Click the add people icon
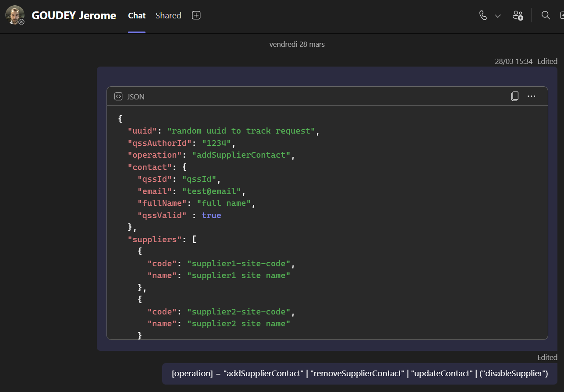 coord(518,15)
